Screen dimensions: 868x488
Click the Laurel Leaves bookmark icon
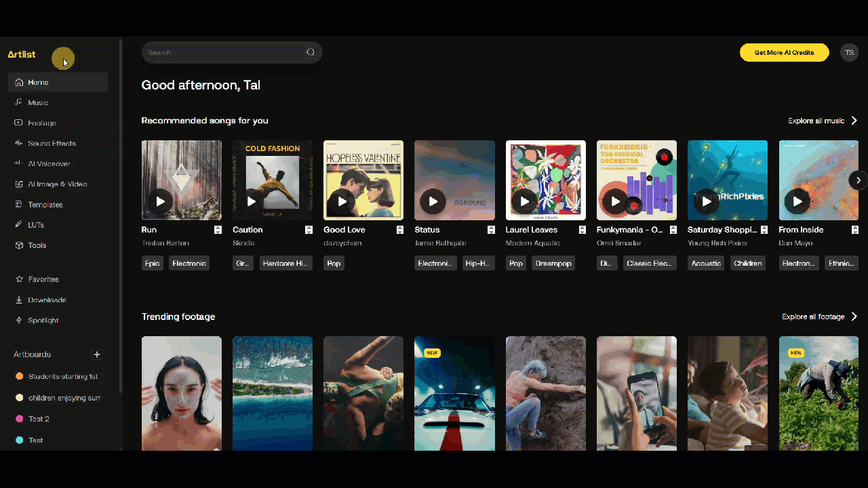click(x=582, y=230)
